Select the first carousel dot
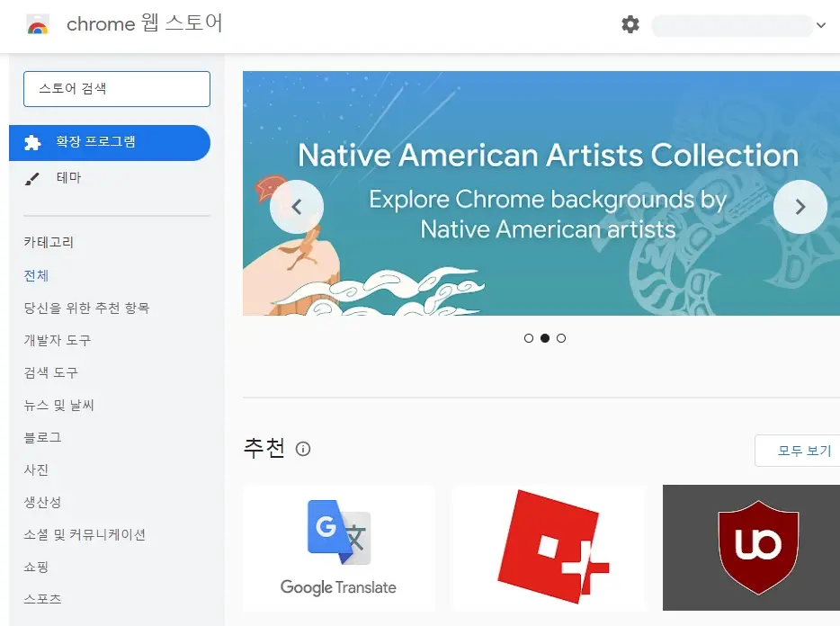This screenshot has width=840, height=626. pyautogui.click(x=529, y=338)
